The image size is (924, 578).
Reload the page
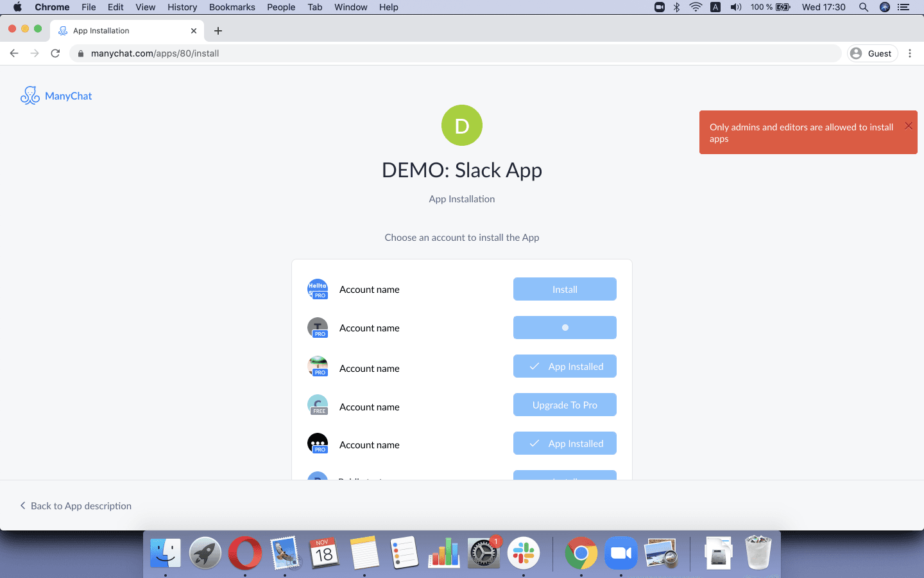click(x=55, y=53)
